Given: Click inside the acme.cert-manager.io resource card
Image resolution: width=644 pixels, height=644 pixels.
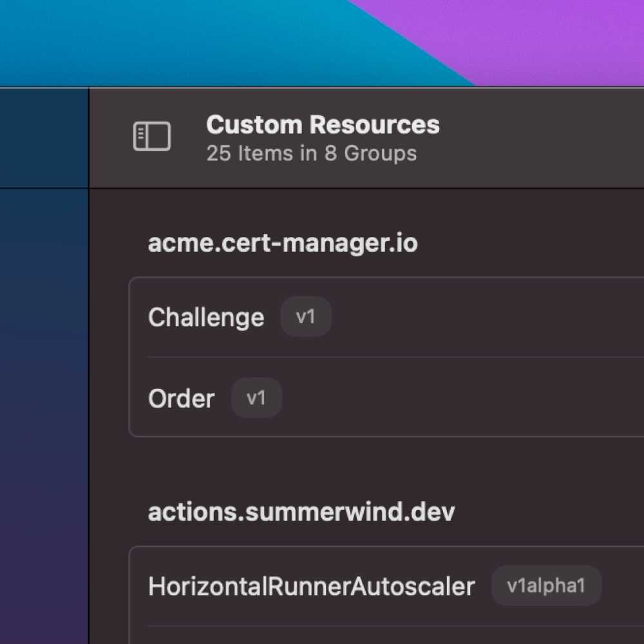Looking at the screenshot, I should (x=386, y=357).
